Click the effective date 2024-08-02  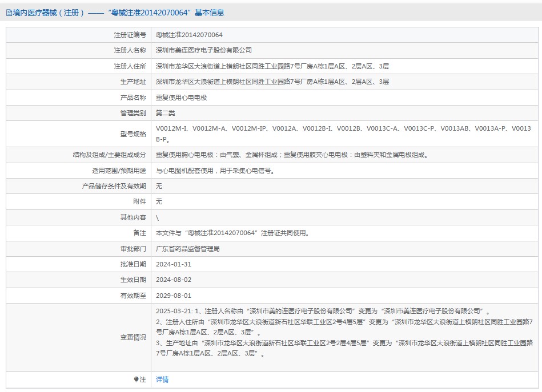[x=174, y=280]
